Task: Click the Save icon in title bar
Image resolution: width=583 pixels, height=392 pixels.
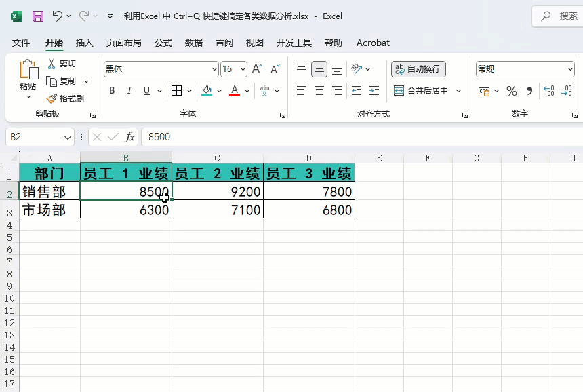Action: click(38, 16)
